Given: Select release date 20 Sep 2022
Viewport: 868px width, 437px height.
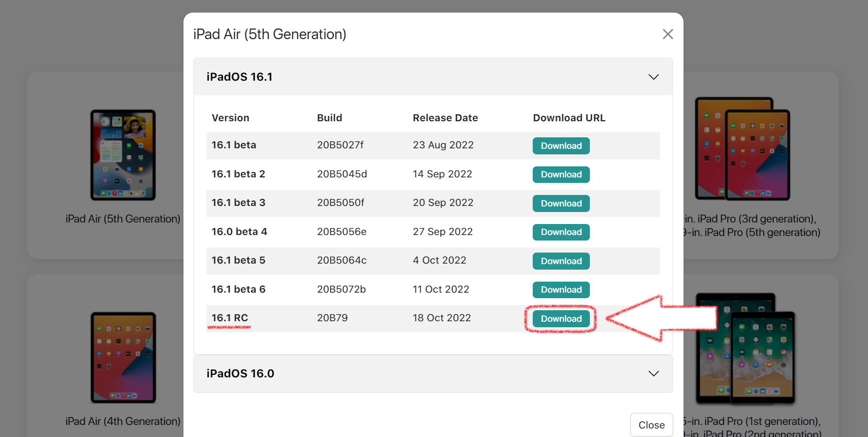Looking at the screenshot, I should [x=443, y=202].
